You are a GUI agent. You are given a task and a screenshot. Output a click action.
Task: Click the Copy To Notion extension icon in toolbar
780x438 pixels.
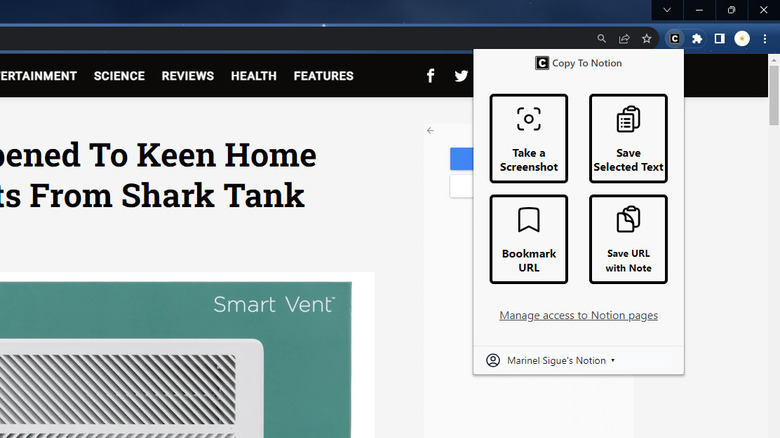tap(675, 38)
